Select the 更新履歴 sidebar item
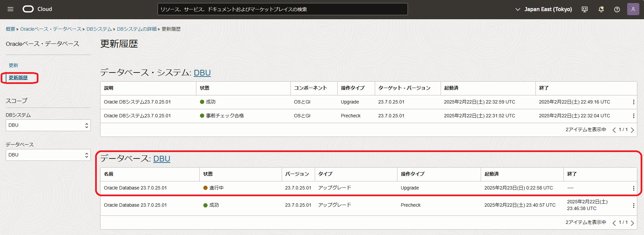 click(18, 78)
